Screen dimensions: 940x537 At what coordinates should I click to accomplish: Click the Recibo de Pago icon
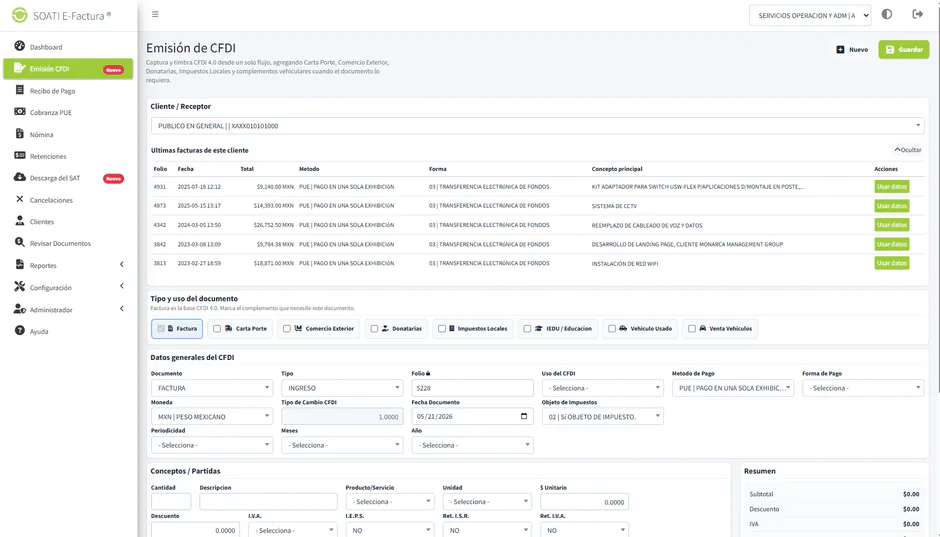[20, 90]
